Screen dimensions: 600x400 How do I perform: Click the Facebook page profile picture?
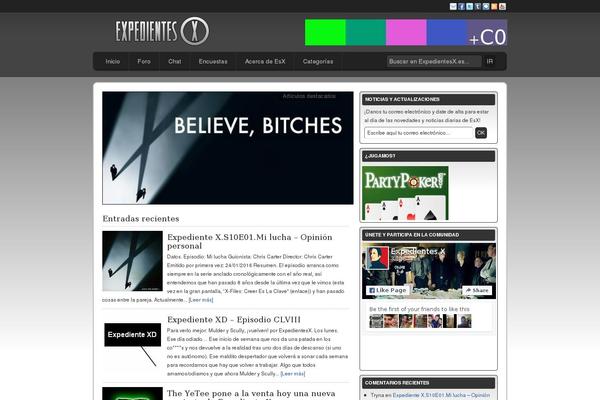pos(378,258)
